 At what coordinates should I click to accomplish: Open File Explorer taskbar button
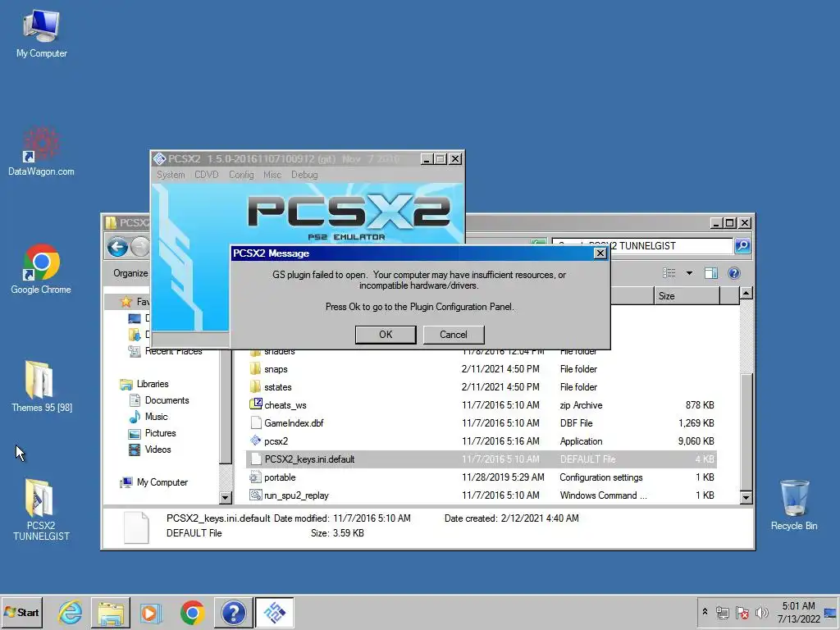(111, 612)
